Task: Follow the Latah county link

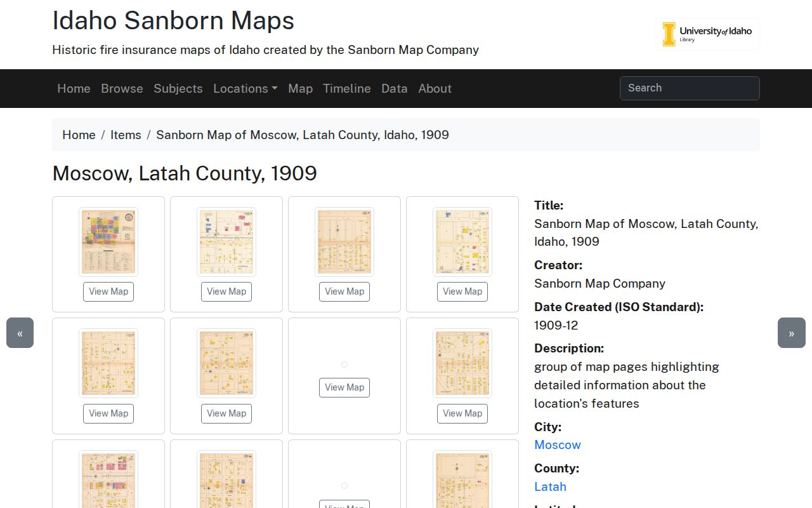Action: point(550,486)
